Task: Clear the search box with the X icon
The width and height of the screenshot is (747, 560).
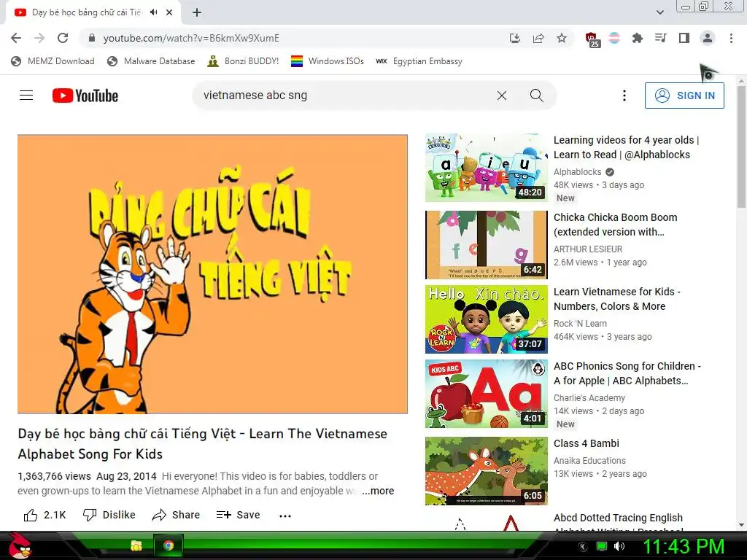Action: pyautogui.click(x=502, y=96)
